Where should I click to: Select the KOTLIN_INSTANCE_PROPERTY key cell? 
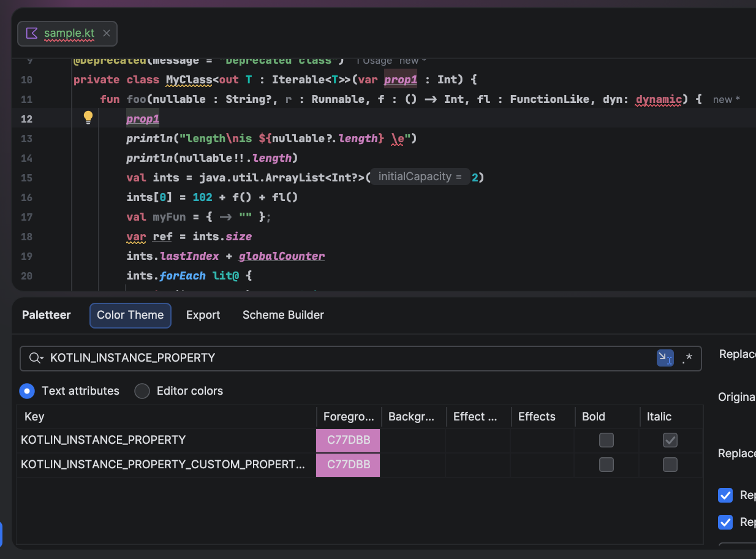click(165, 440)
